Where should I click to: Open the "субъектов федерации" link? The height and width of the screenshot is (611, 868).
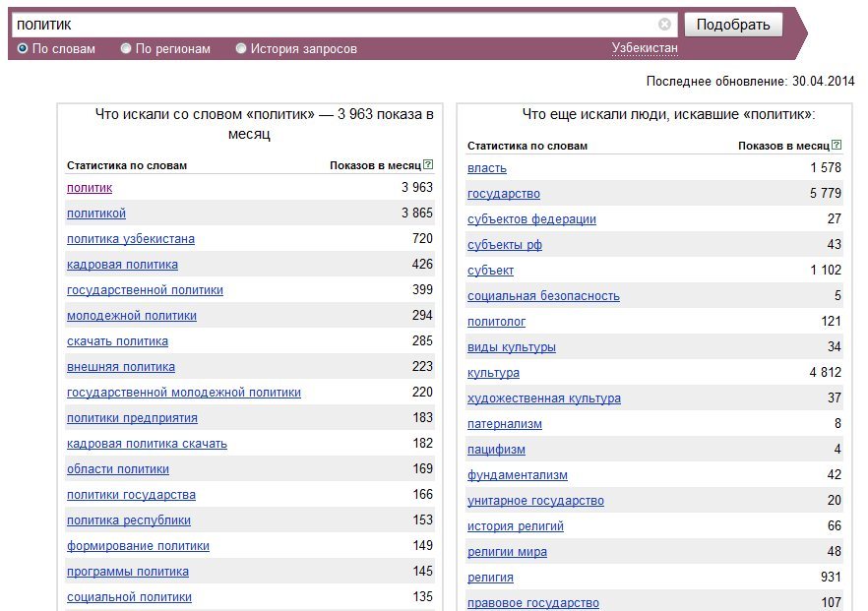point(531,218)
